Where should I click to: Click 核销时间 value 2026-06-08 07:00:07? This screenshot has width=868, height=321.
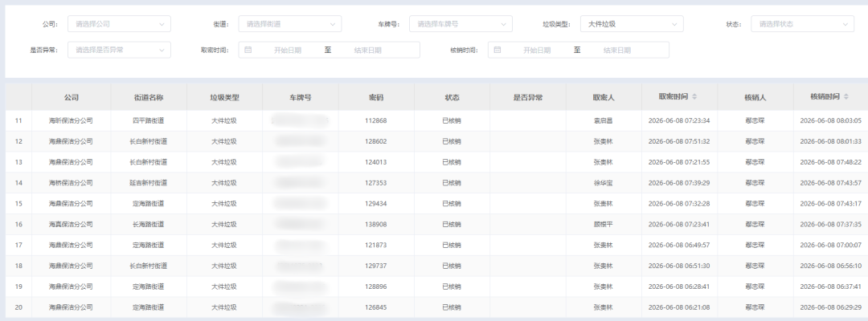pyautogui.click(x=831, y=245)
